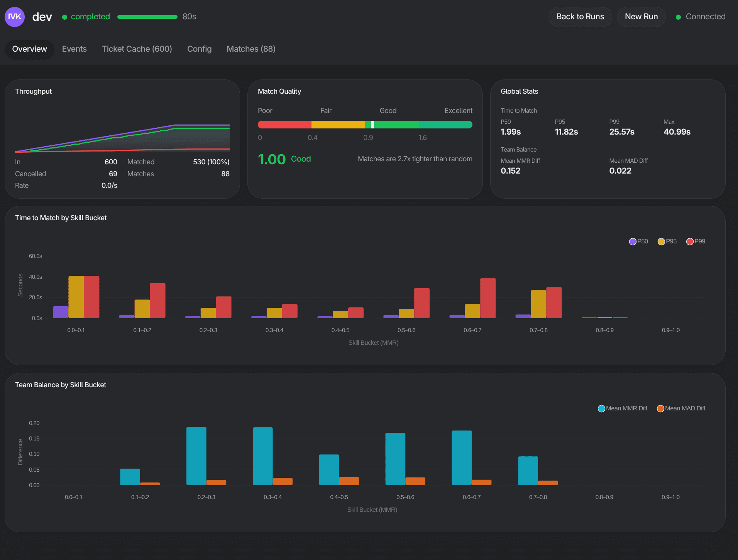Click the Match Quality score marker

tap(372, 125)
